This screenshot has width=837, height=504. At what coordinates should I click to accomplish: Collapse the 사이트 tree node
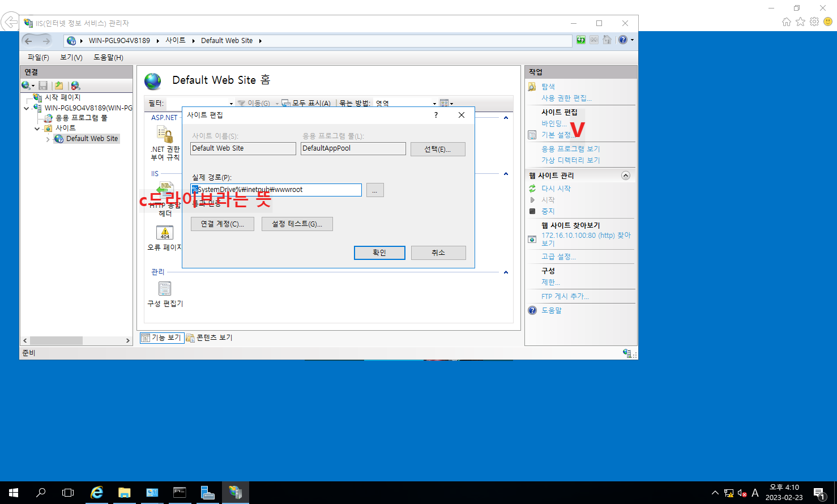click(37, 129)
